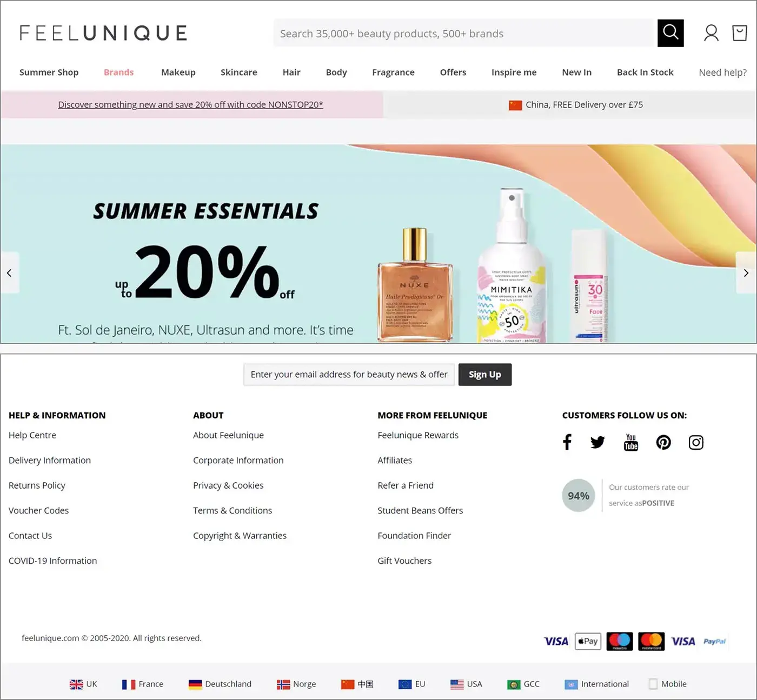
Task: Open the Pinterest icon
Action: click(x=663, y=442)
